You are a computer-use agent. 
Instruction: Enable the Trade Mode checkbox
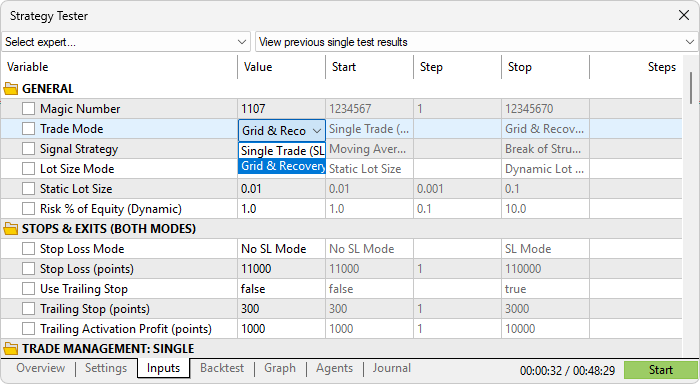coord(28,129)
